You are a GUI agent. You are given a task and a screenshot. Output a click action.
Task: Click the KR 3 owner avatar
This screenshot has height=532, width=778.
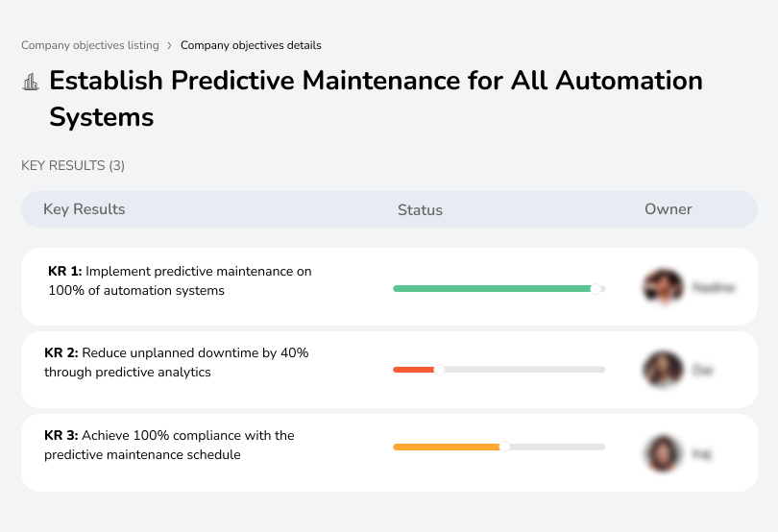tap(663, 453)
